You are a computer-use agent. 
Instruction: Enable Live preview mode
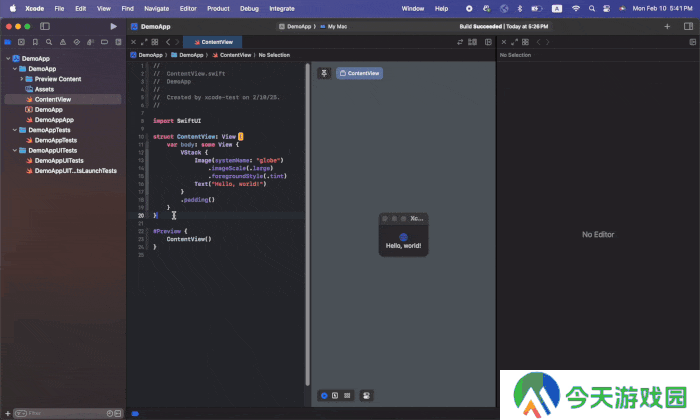coord(324,395)
